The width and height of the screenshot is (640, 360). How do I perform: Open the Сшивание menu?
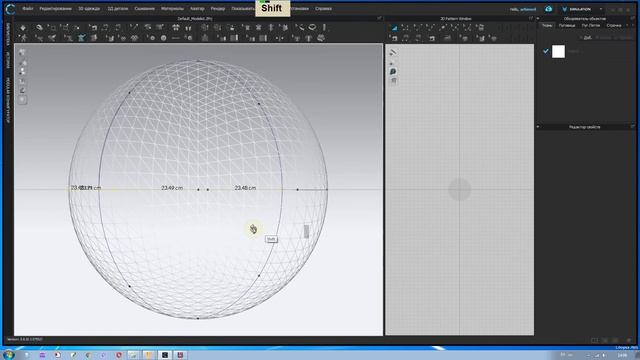144,9
